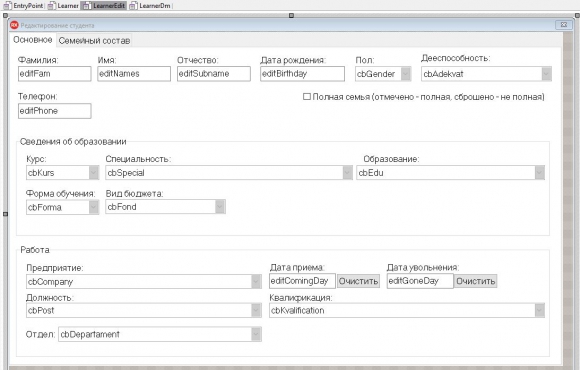Viewport: 580px width, 370px height.
Task: Click into the editFam input field
Action: [x=54, y=74]
